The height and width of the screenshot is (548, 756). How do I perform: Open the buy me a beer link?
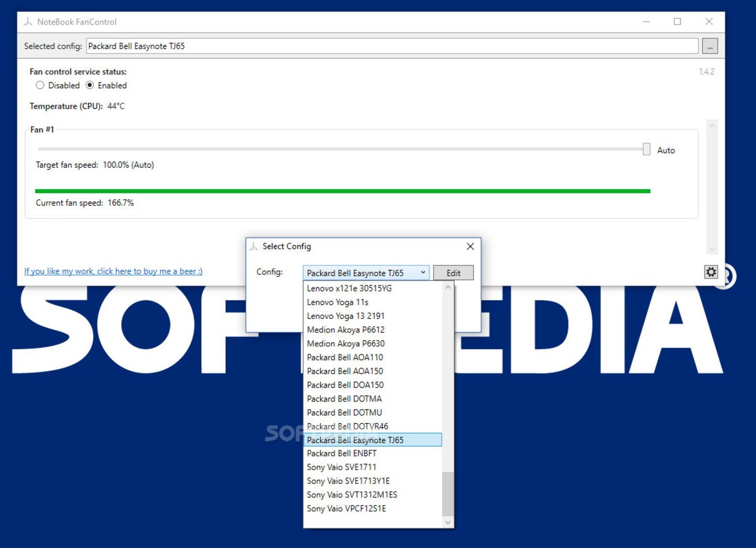pos(113,271)
